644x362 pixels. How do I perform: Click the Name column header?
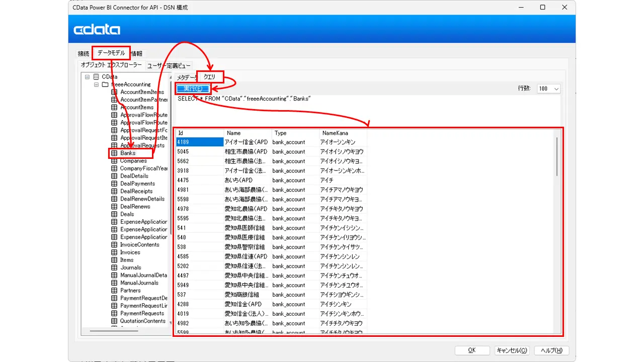[x=248, y=133]
